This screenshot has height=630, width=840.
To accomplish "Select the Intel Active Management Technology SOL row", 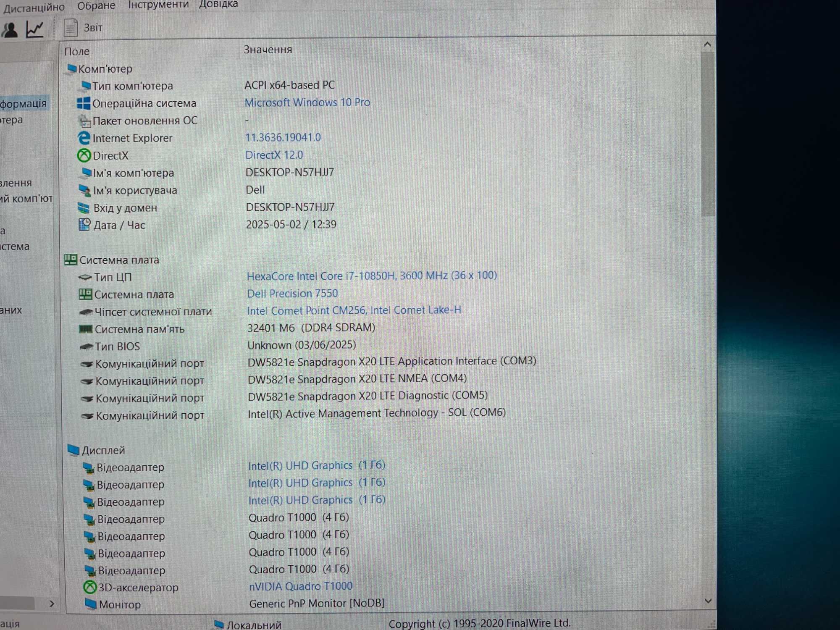I will (377, 414).
